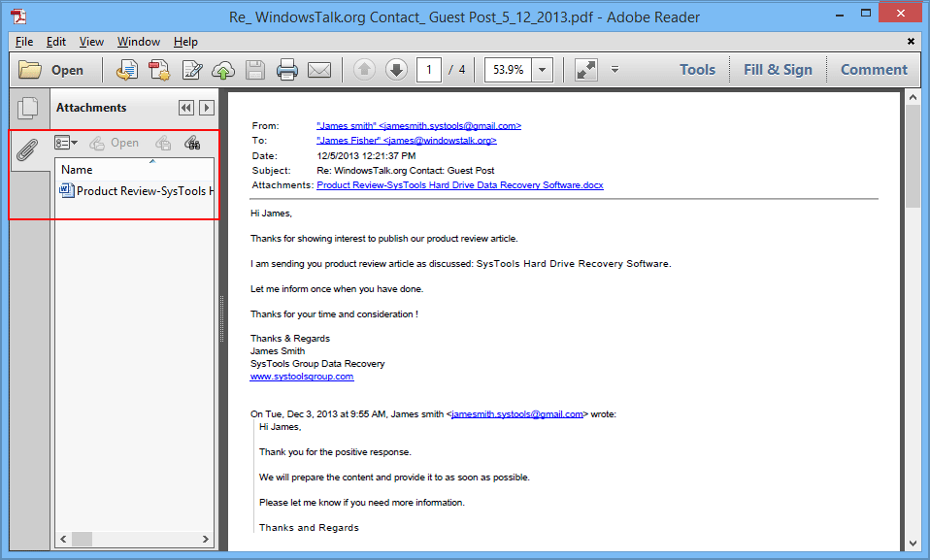Click document vertical scrollbar up arrow
This screenshot has height=560, width=930.
(x=913, y=97)
